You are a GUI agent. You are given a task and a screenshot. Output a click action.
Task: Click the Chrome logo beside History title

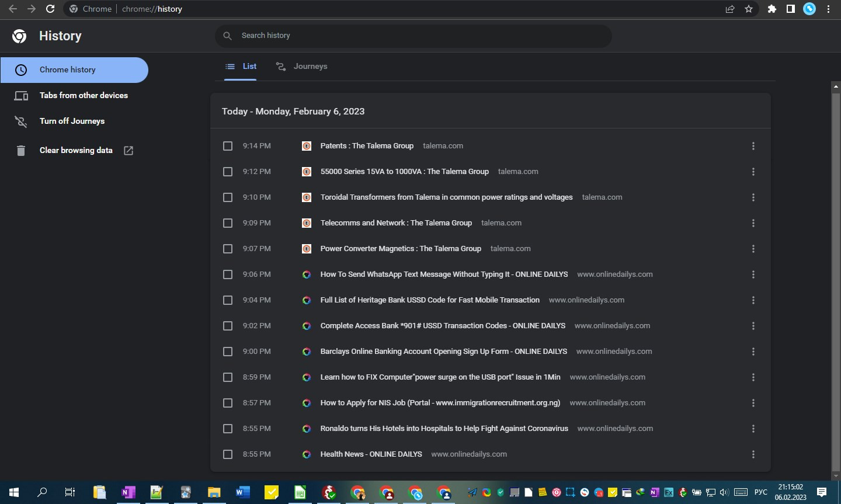click(x=19, y=36)
